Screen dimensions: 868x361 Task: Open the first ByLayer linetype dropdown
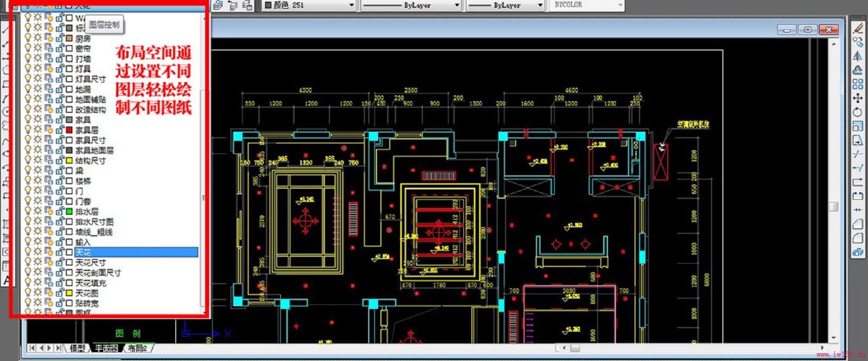point(457,5)
